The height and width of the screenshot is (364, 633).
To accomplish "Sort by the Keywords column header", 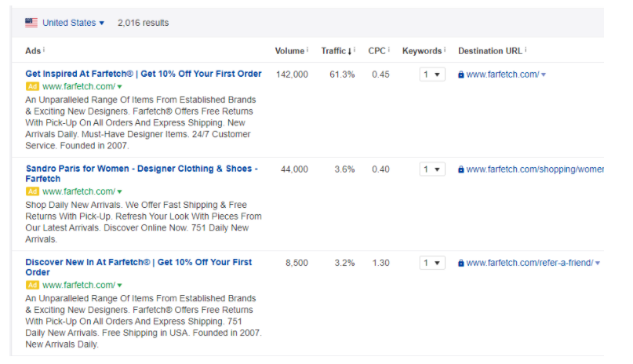I will (422, 51).
